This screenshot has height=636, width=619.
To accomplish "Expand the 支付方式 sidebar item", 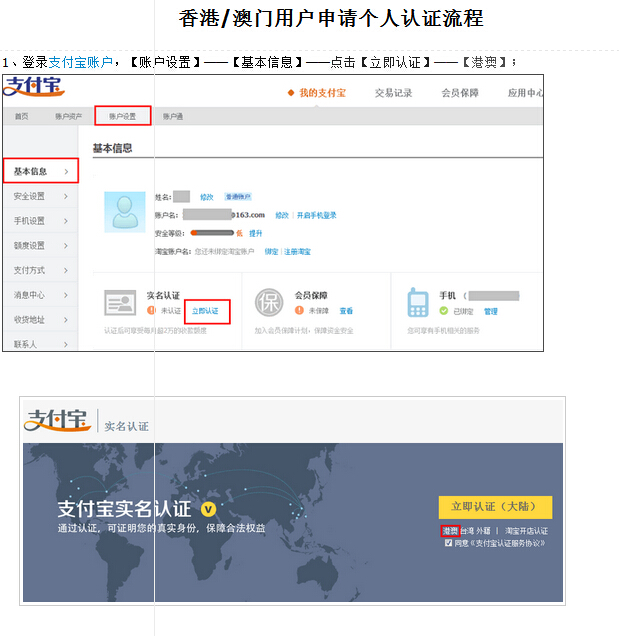I will pos(38,270).
